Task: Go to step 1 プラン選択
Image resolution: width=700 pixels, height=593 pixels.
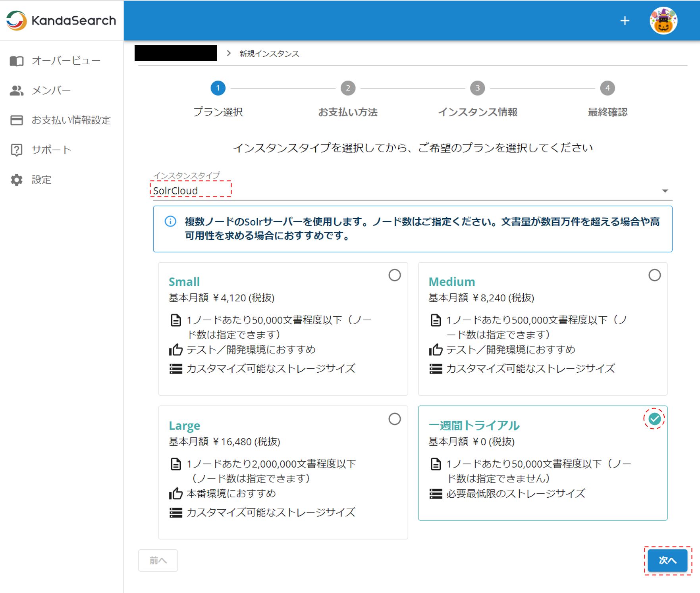Action: pos(218,99)
